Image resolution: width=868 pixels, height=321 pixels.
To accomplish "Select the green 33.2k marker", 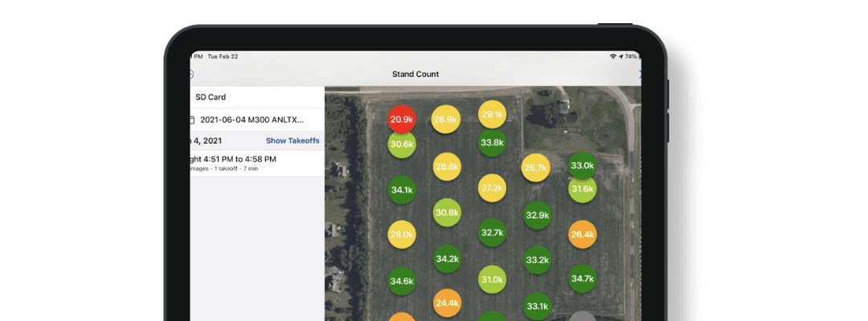I will tap(537, 260).
